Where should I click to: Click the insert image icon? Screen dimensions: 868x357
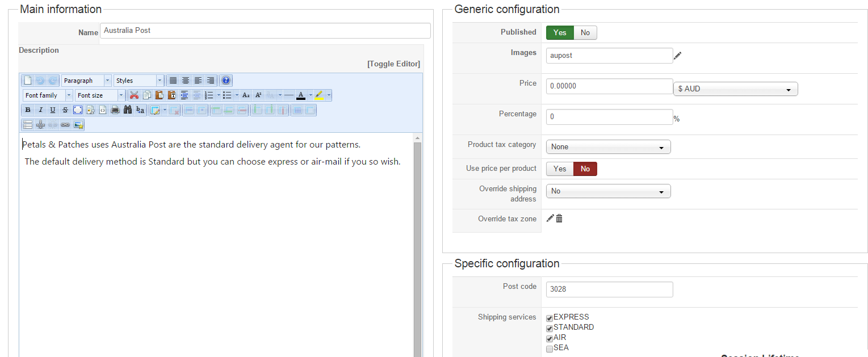click(78, 125)
